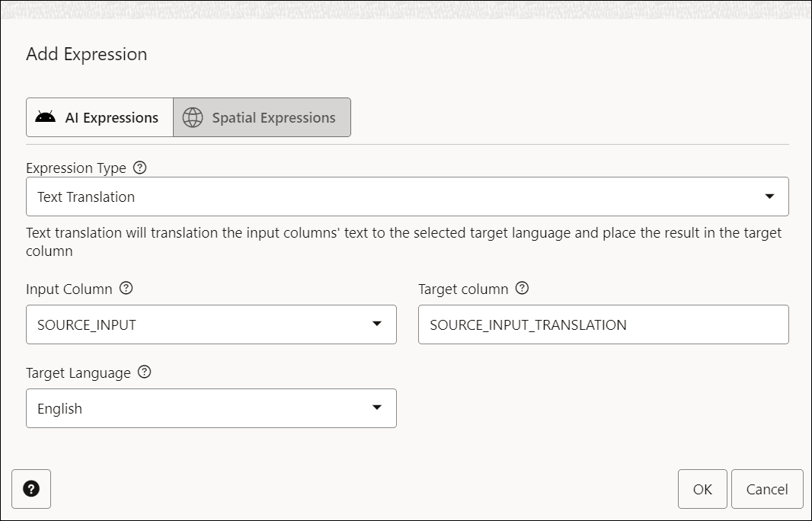
Task: Switch to the Spatial Expressions tab
Action: pyautogui.click(x=262, y=117)
